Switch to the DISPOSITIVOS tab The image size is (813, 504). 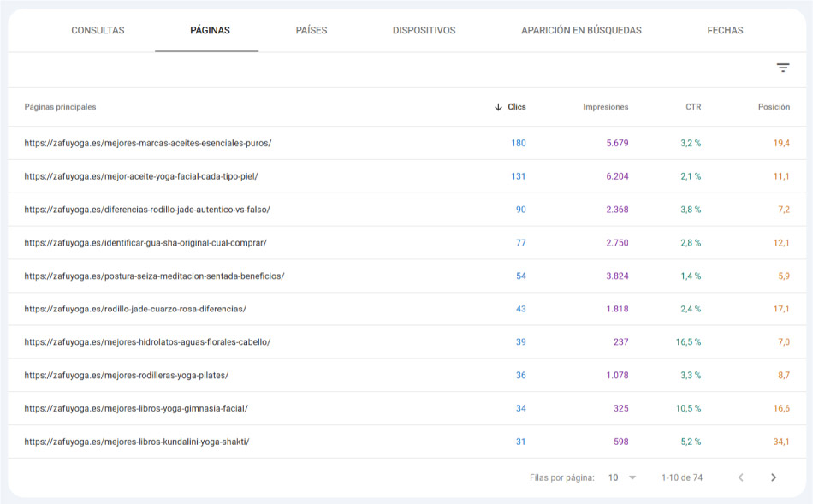click(424, 30)
